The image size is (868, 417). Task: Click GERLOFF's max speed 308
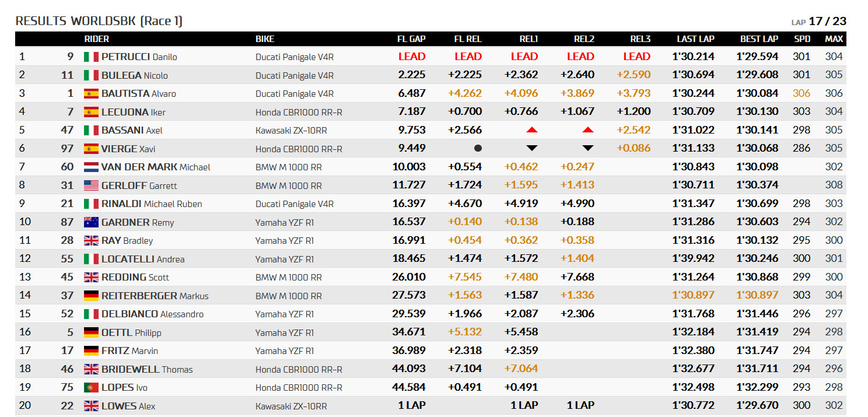[x=834, y=185]
